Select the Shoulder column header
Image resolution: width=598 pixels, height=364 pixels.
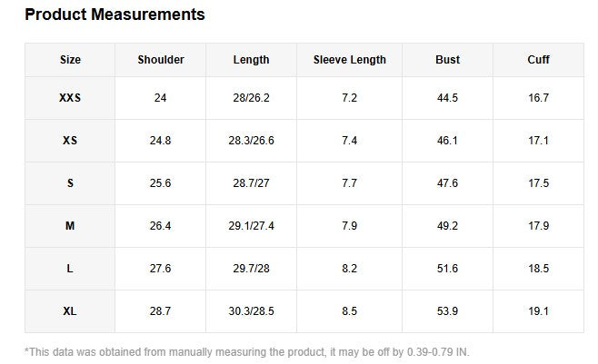point(161,60)
